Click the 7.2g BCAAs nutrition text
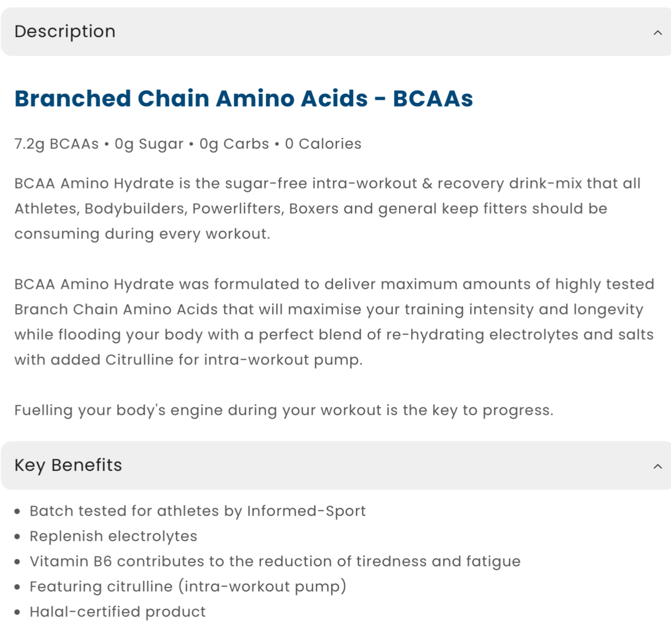Screen dimensions: 671x644 56,144
